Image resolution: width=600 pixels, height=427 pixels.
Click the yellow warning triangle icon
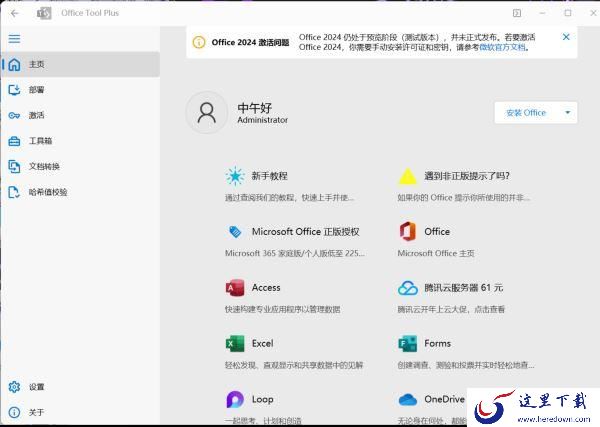[408, 176]
